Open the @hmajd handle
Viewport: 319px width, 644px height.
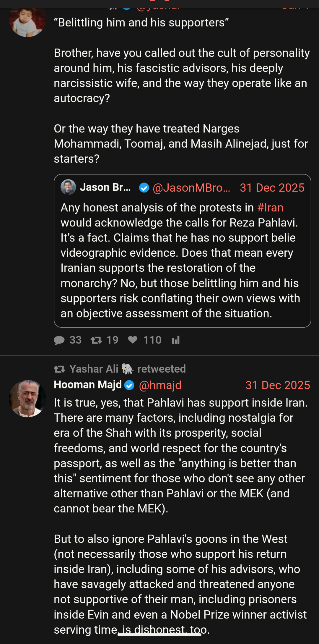click(x=160, y=385)
